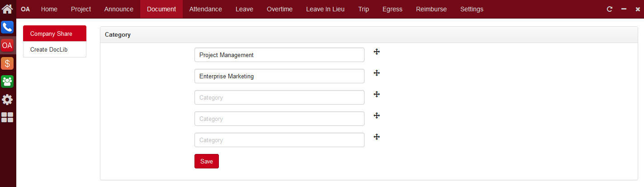Open the home icon in sidebar
Viewport: 644px width, 187px height.
7,9
